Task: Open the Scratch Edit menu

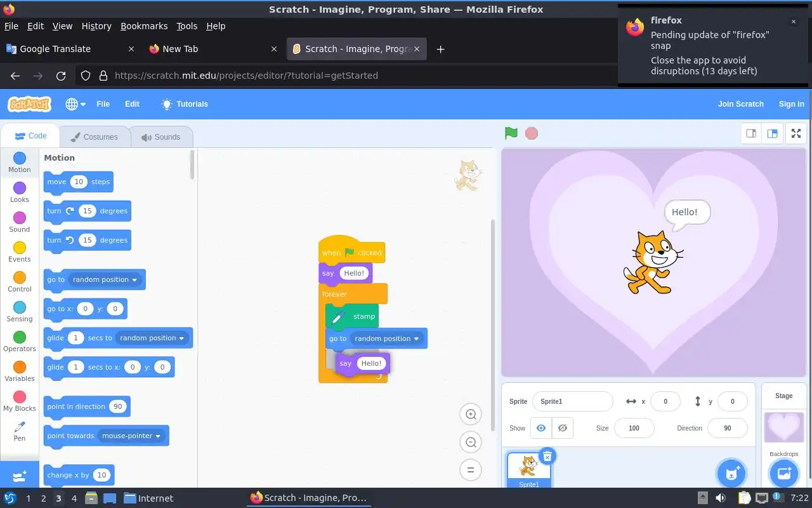Action: tap(132, 104)
